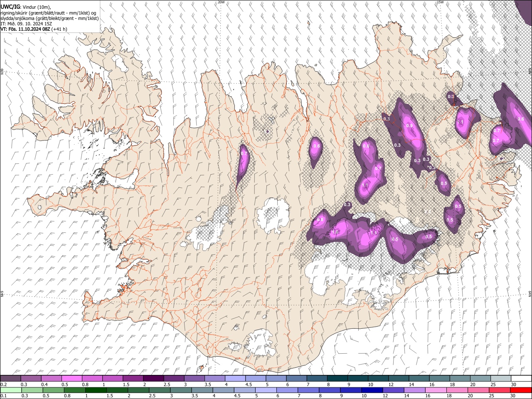The image size is (532, 399).
Task: Click the bright pink 0.5 swatch in snow legend
Action: pyautogui.click(x=71, y=379)
